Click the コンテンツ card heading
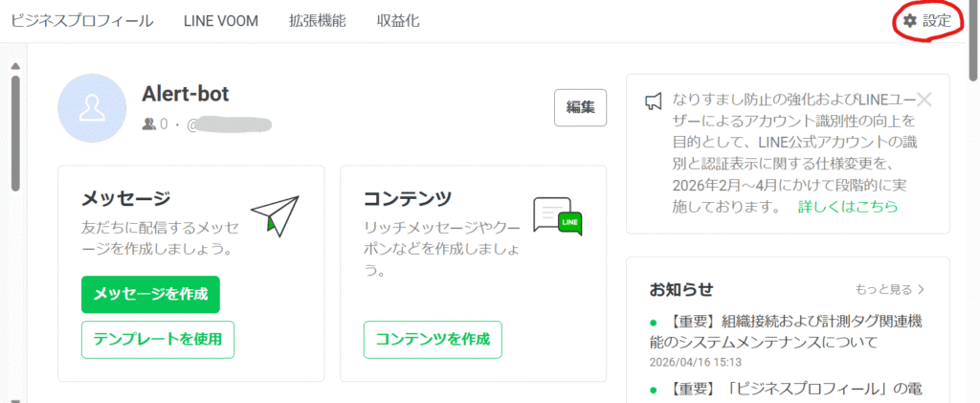Image resolution: width=980 pixels, height=403 pixels. tap(408, 199)
